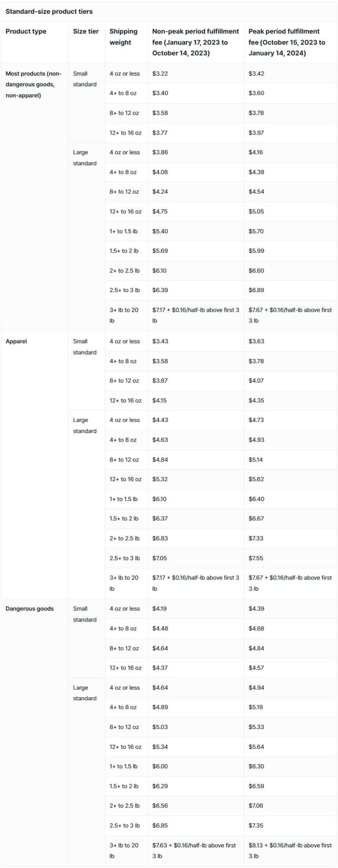338x868 pixels.
Task: Click the Standard-size product tiers heading
Action: click(x=49, y=11)
